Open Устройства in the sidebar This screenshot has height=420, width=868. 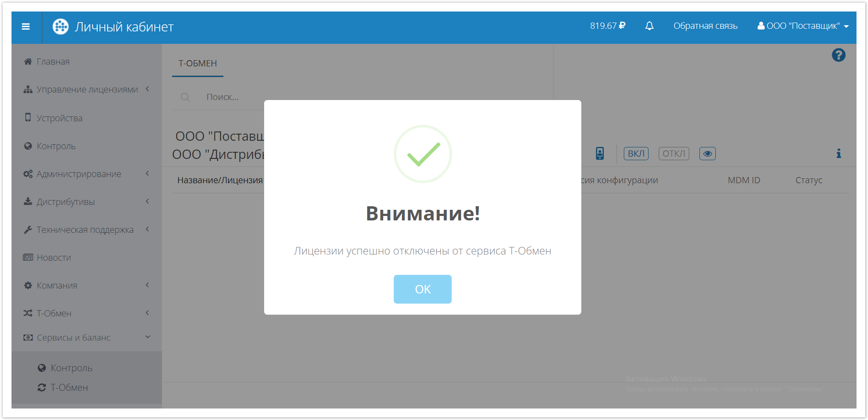click(x=59, y=118)
